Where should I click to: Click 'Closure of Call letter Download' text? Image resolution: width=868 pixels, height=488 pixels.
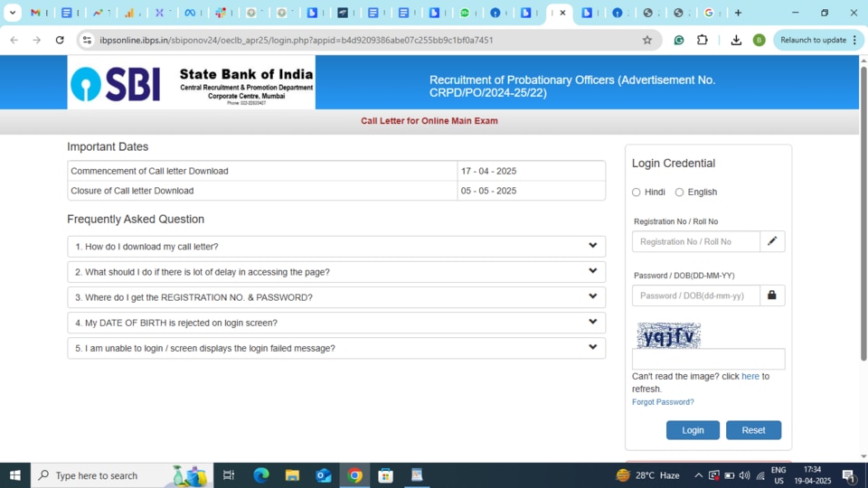pyautogui.click(x=132, y=191)
